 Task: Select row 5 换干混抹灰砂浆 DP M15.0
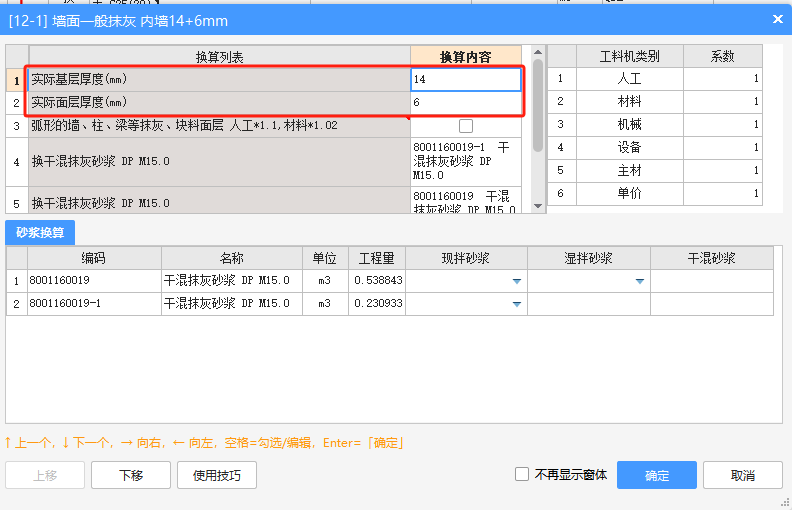pyautogui.click(x=219, y=200)
